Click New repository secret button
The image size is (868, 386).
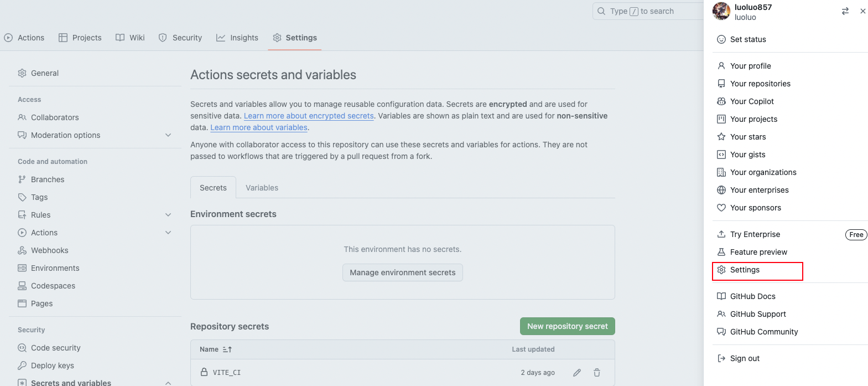tap(567, 326)
